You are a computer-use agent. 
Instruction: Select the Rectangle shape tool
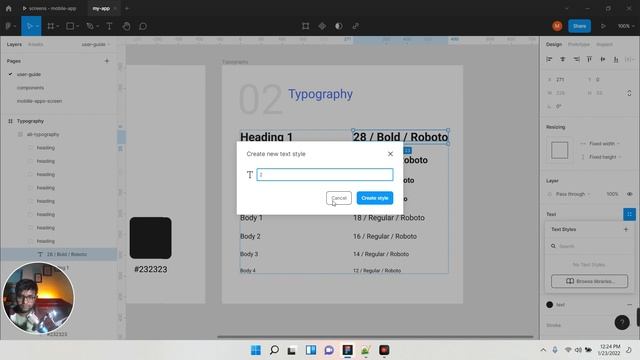coord(70,26)
